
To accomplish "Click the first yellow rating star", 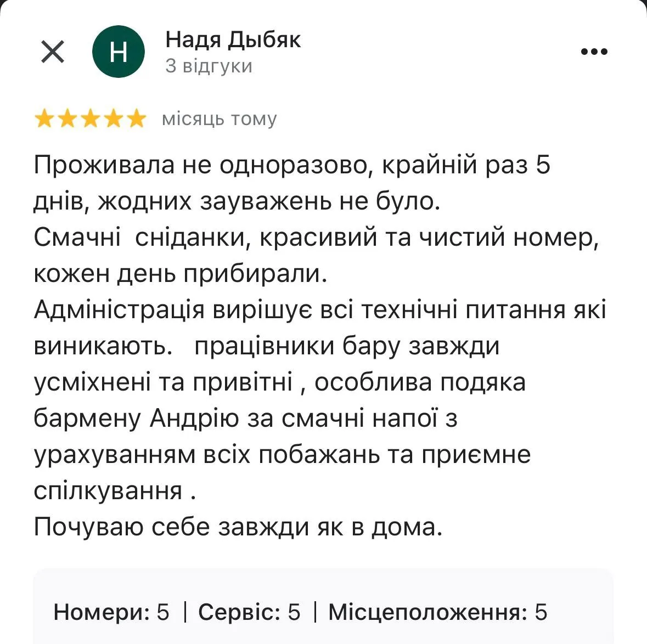I will [44, 118].
